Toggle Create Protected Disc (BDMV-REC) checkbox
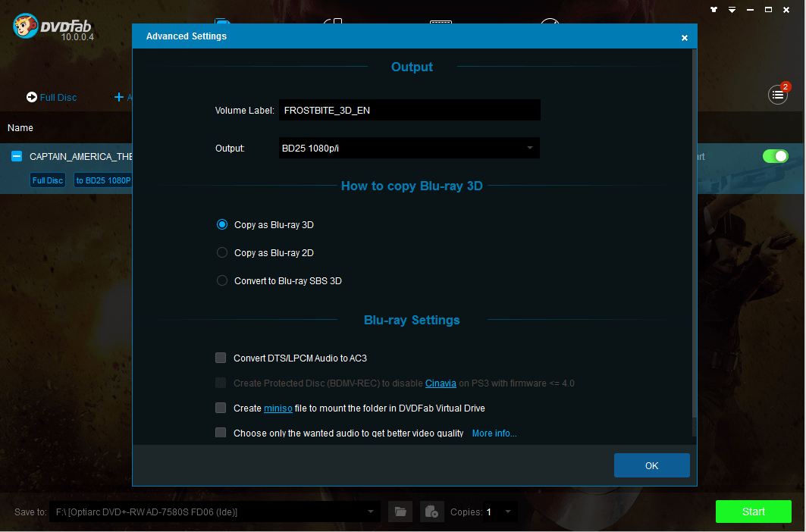The width and height of the screenshot is (806, 532). (x=221, y=383)
